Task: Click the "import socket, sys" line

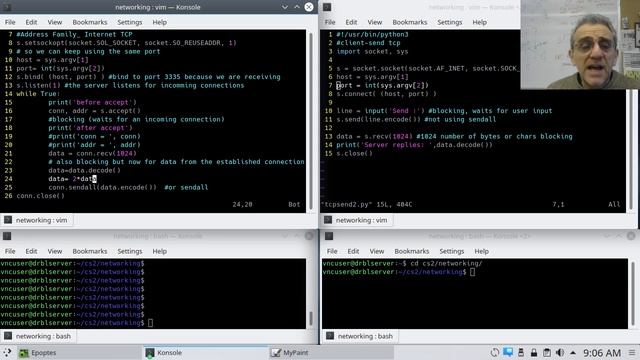Action: (x=372, y=51)
